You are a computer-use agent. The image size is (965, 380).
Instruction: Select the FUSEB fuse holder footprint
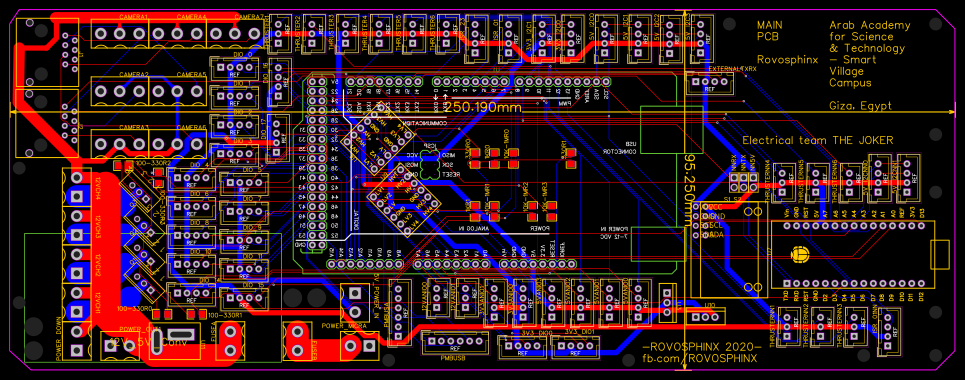pyautogui.click(x=297, y=341)
